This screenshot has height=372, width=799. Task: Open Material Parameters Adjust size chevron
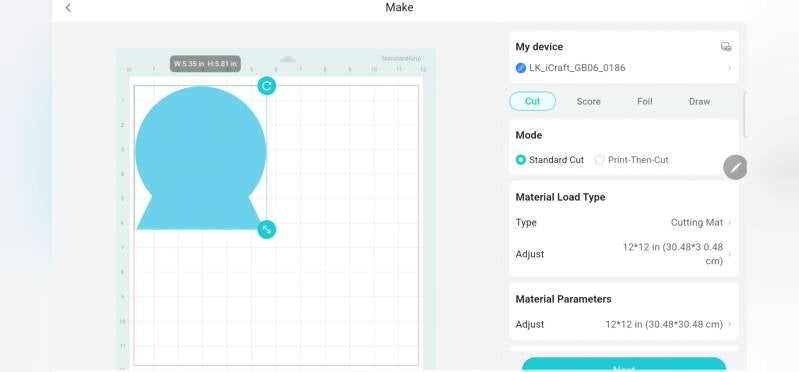pyautogui.click(x=729, y=324)
